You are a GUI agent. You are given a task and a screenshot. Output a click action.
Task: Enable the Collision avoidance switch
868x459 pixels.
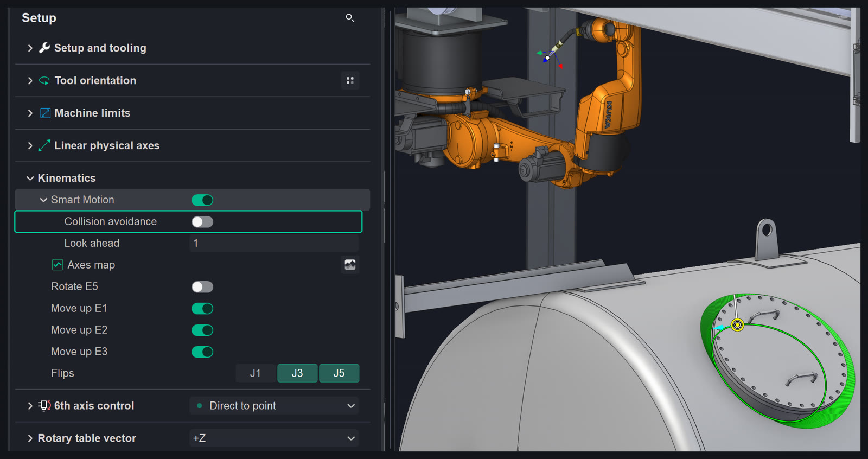pyautogui.click(x=202, y=222)
